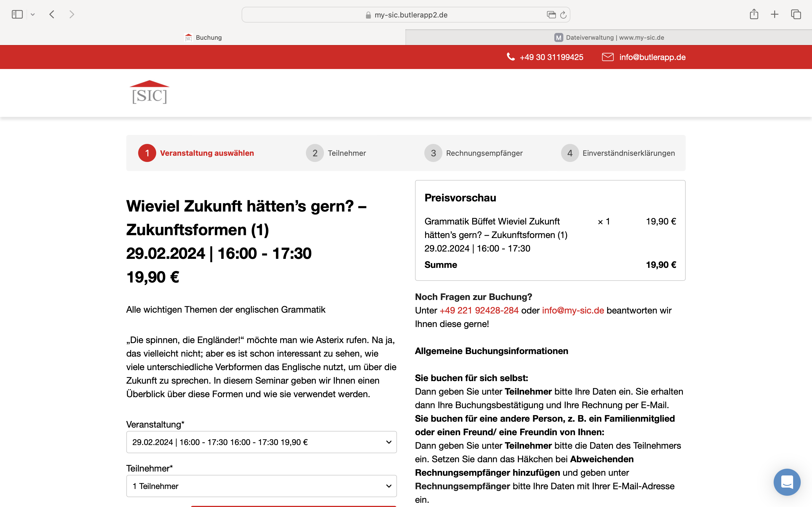This screenshot has width=812, height=507.
Task: Click the forward navigation arrow
Action: [71, 14]
